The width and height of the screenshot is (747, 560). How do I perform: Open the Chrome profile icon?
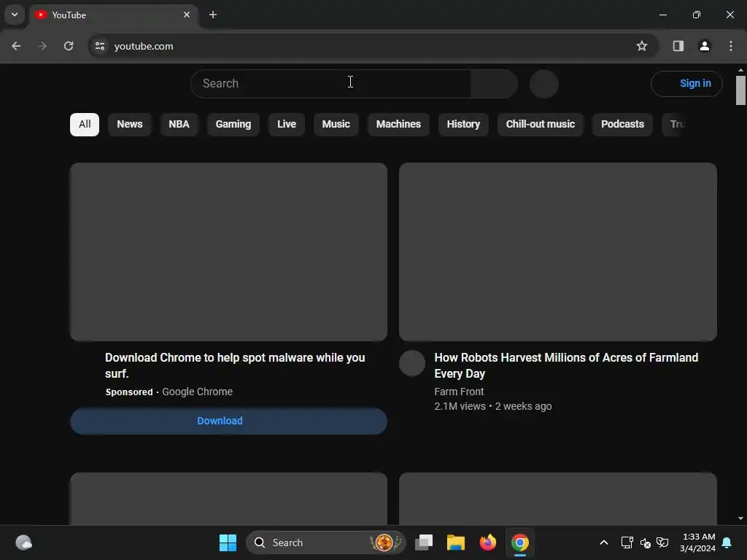(x=705, y=46)
